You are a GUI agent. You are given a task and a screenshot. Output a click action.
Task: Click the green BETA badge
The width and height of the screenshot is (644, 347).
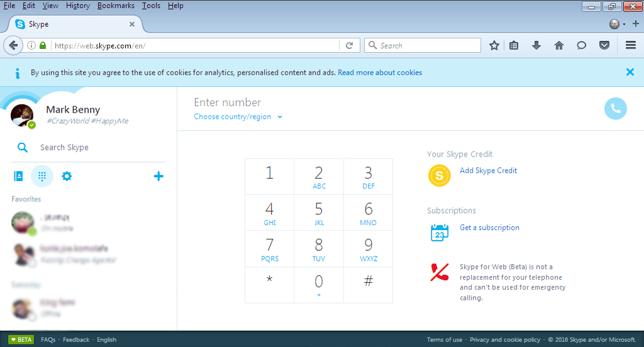point(21,339)
